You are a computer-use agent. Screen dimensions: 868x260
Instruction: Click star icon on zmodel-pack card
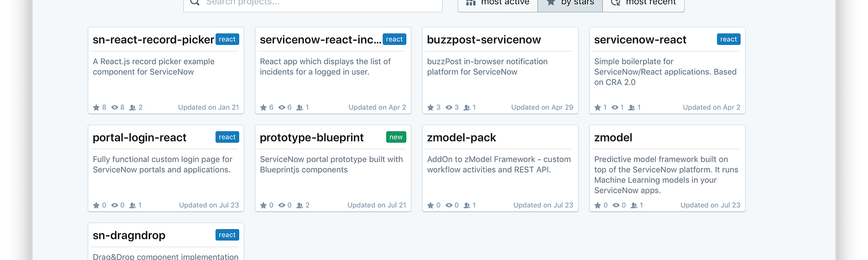pos(430,205)
